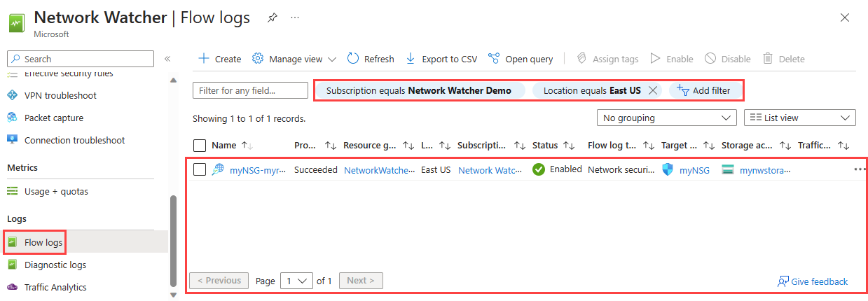Click the Add filter funnel icon
The image size is (868, 301).
tap(683, 90)
